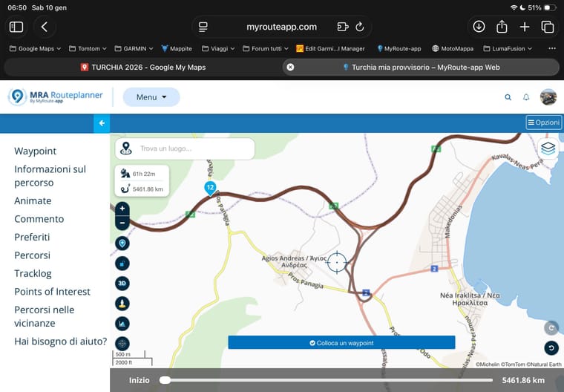
Task: Open the elevation profile chart
Action: point(122,323)
